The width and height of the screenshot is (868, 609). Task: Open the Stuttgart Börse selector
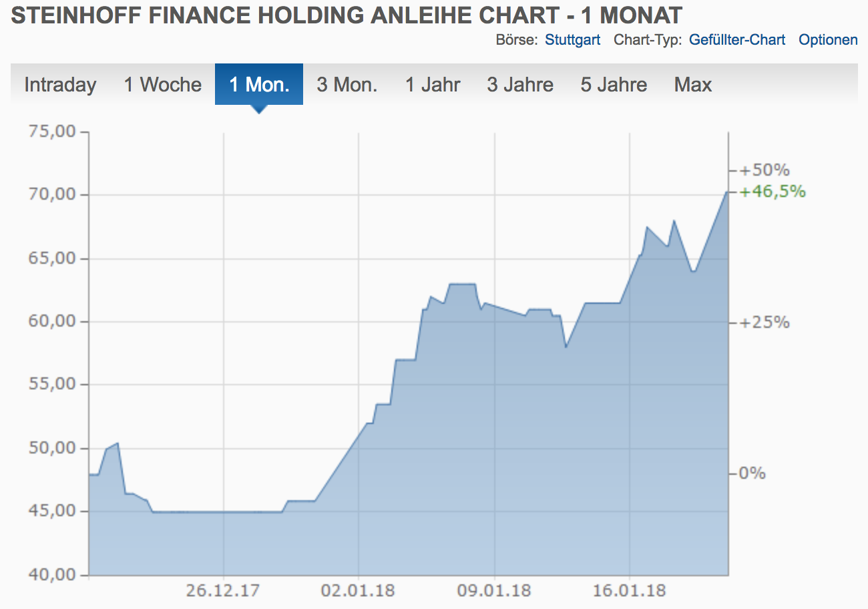(x=572, y=39)
